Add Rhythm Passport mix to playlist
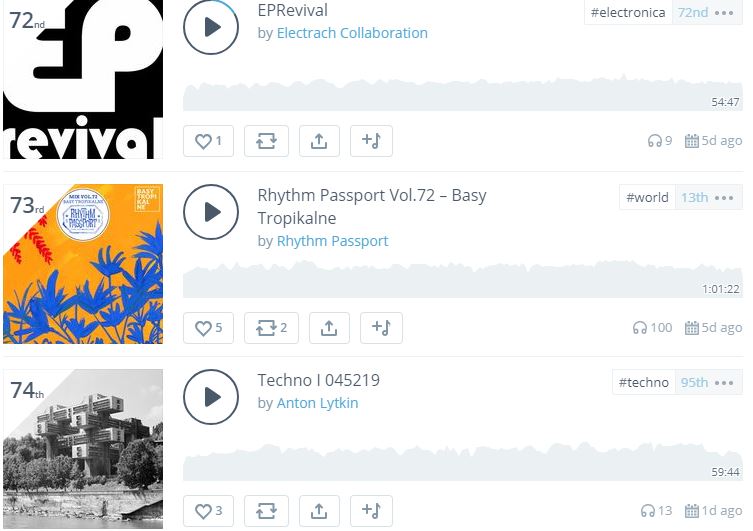The width and height of the screenshot is (753, 531). pos(379,327)
